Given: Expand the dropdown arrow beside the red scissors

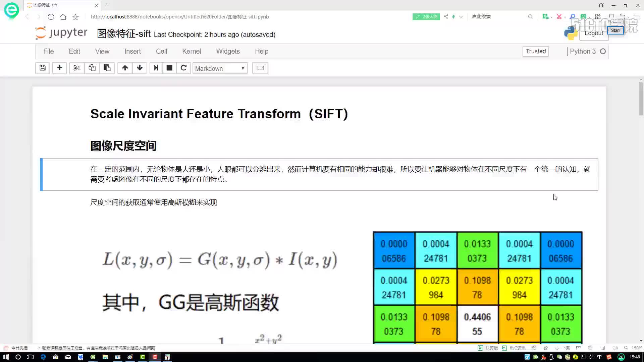Looking at the screenshot, I should [x=565, y=17].
